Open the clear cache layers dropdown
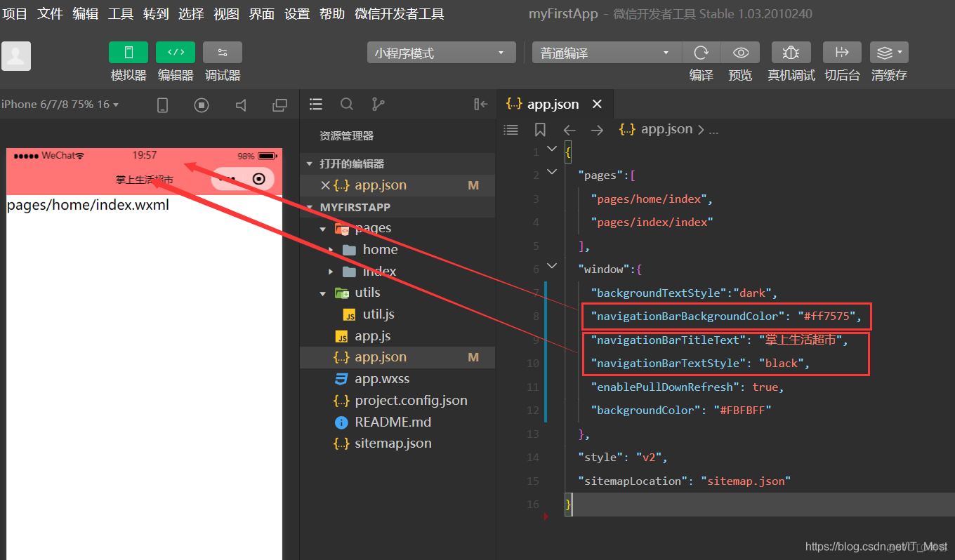 (x=889, y=53)
